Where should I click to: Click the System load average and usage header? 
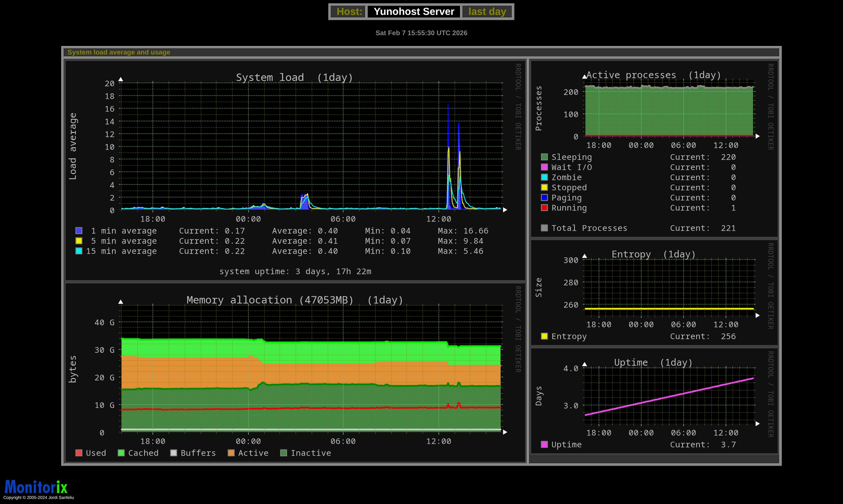click(118, 52)
